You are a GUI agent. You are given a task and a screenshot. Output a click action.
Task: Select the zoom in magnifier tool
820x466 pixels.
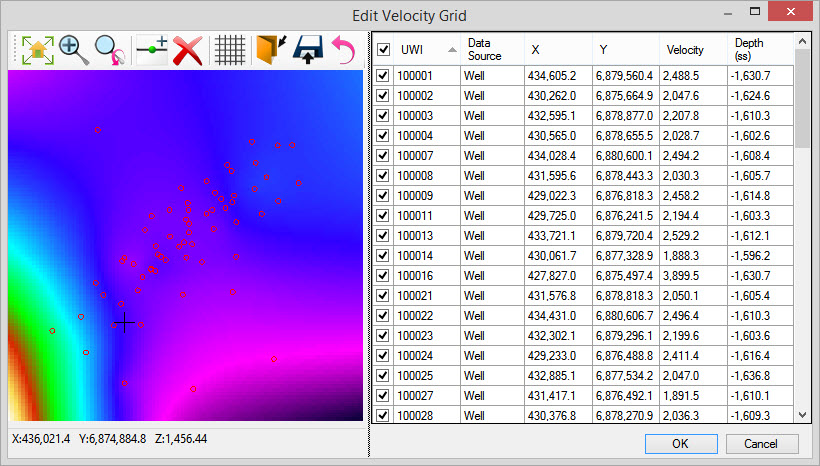pyautogui.click(x=75, y=50)
